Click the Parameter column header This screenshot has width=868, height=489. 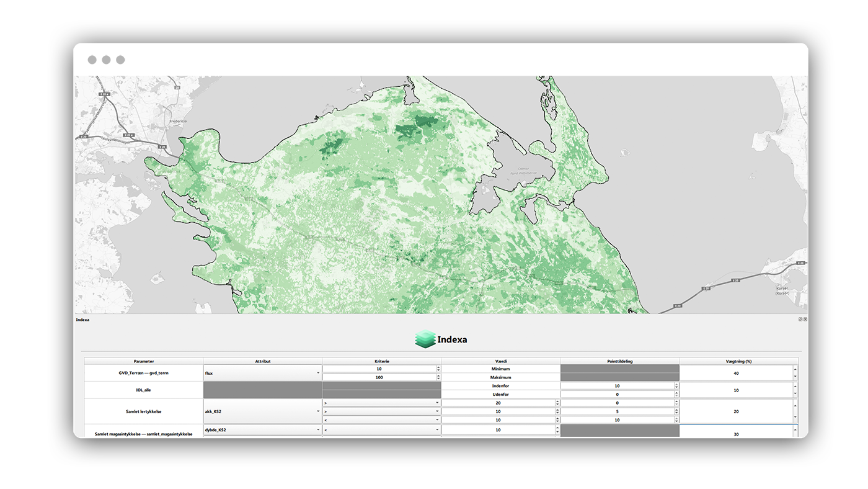(144, 361)
